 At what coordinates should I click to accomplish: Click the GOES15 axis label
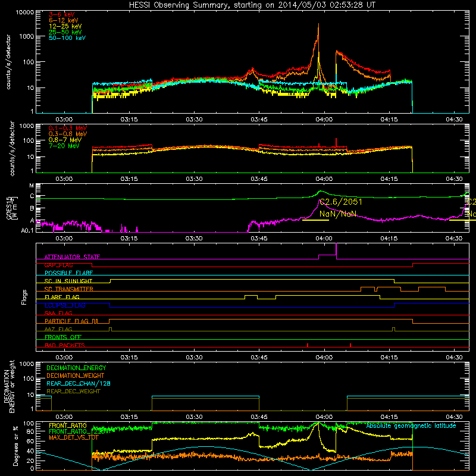(x=10, y=208)
